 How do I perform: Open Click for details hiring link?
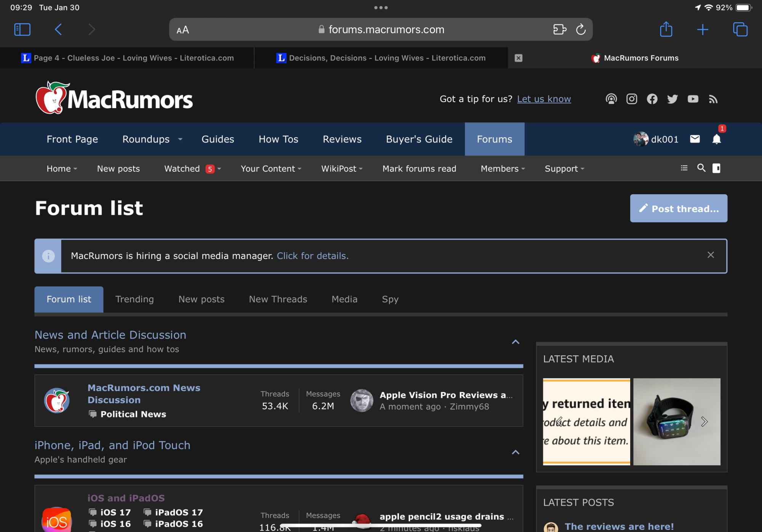[x=312, y=256]
